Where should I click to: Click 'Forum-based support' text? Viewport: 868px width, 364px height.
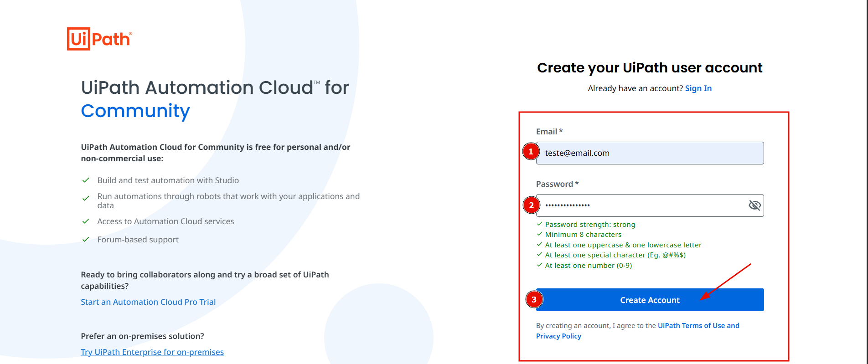click(x=138, y=240)
